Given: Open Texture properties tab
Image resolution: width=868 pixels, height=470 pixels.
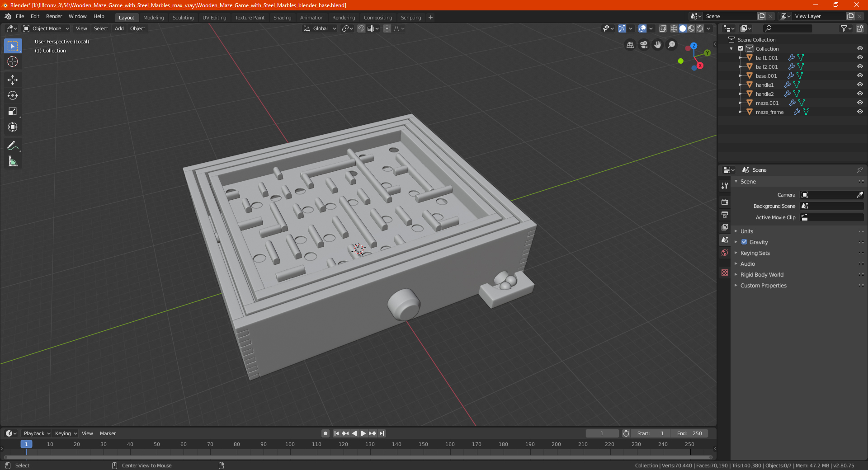Looking at the screenshot, I should 725,273.
